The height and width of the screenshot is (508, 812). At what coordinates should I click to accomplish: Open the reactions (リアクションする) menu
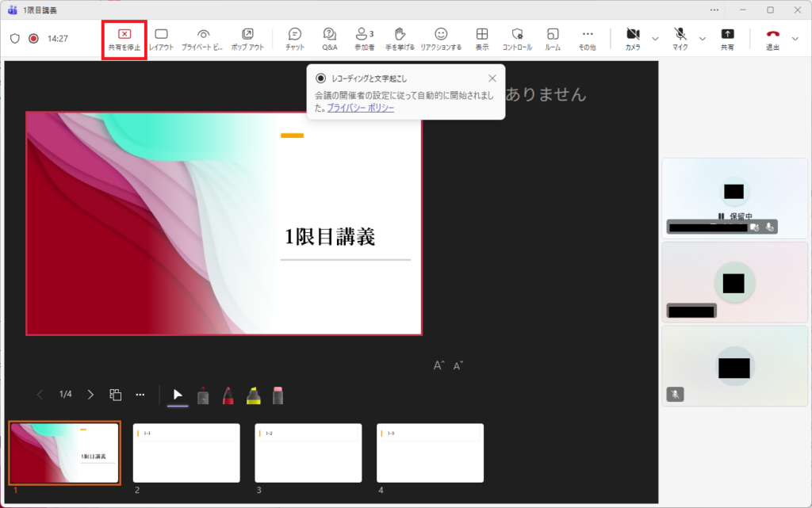click(x=441, y=39)
